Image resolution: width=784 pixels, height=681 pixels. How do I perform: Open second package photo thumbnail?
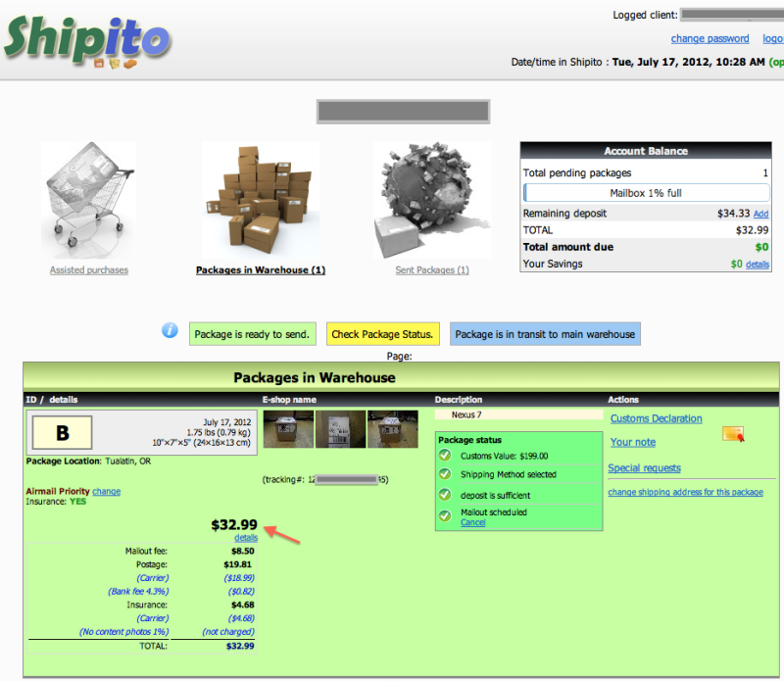pos(340,429)
